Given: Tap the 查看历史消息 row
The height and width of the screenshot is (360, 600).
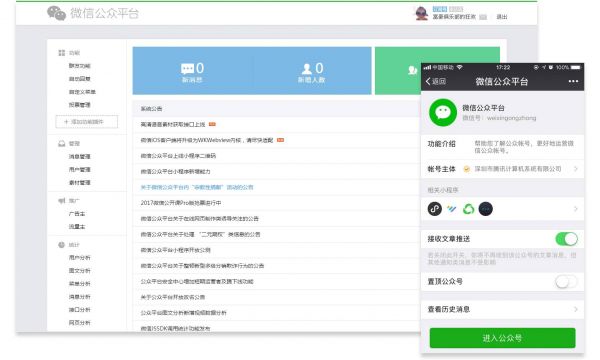Looking at the screenshot, I should coord(502,309).
